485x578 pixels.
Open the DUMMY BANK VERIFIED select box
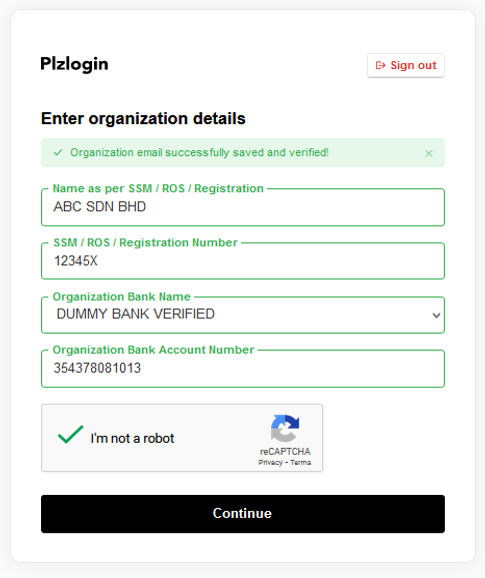(x=243, y=315)
